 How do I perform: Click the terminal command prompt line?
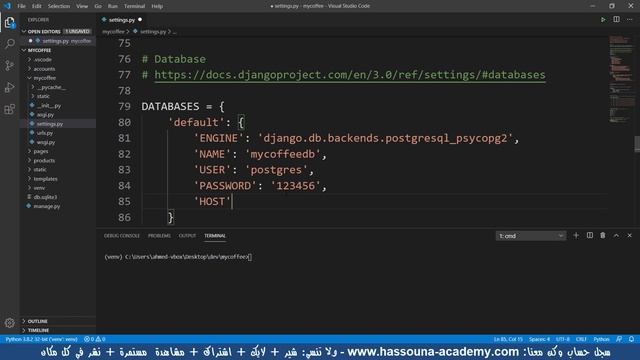pos(178,257)
